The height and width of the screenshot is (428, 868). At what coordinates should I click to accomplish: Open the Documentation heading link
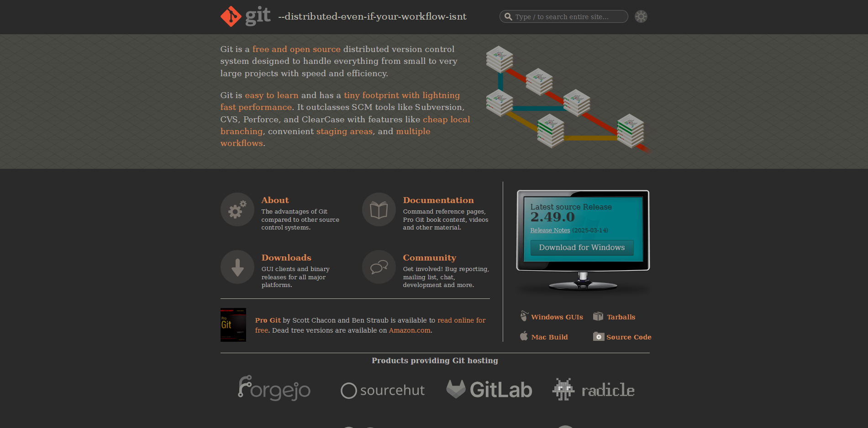(x=438, y=200)
